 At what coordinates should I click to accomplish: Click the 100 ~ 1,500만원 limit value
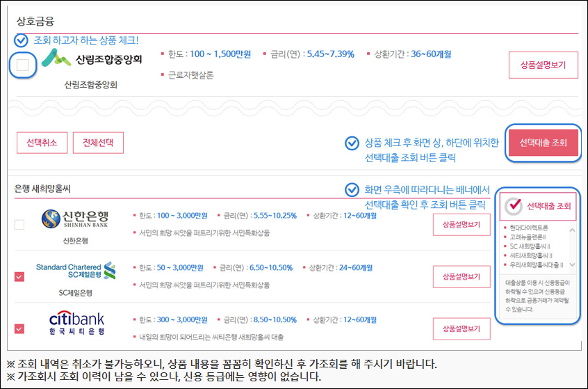[x=220, y=54]
